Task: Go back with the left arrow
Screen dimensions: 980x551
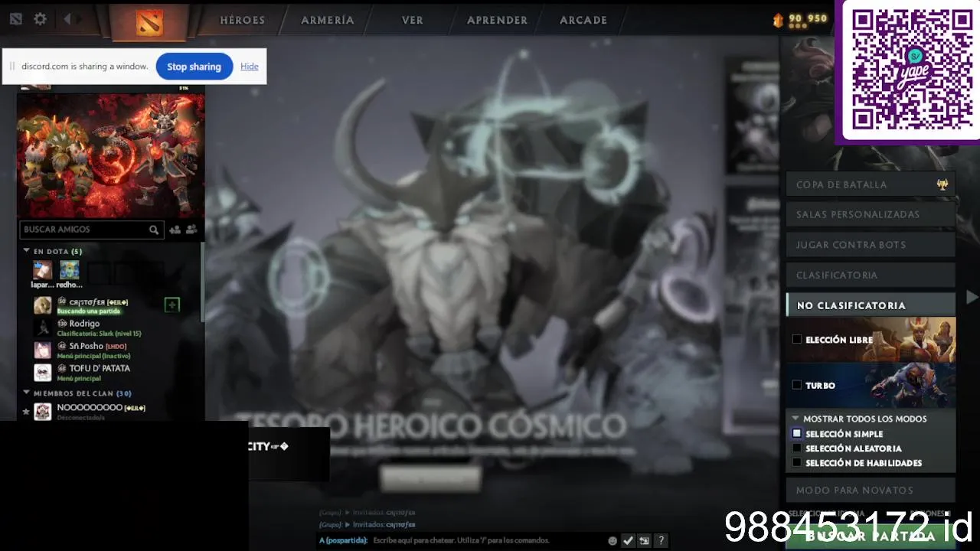Action: point(67,19)
